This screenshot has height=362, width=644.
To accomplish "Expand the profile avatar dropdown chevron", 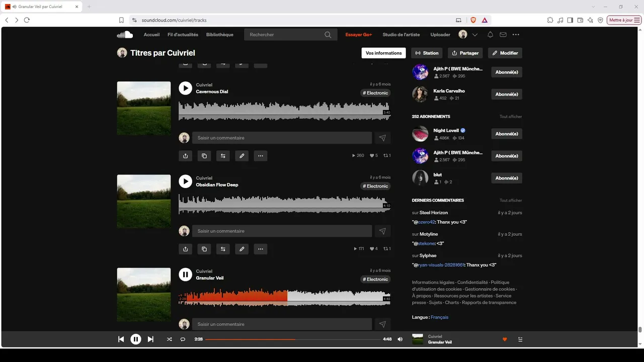I will [475, 35].
